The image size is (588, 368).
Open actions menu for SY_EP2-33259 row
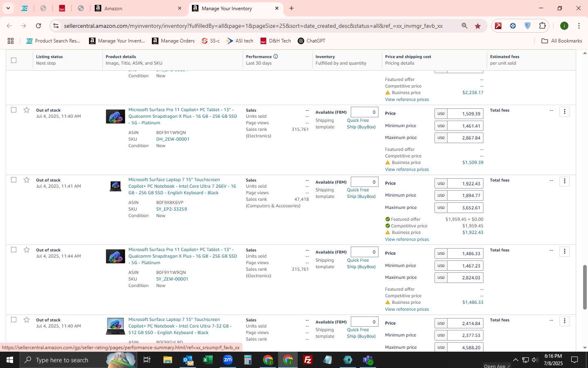point(564,182)
